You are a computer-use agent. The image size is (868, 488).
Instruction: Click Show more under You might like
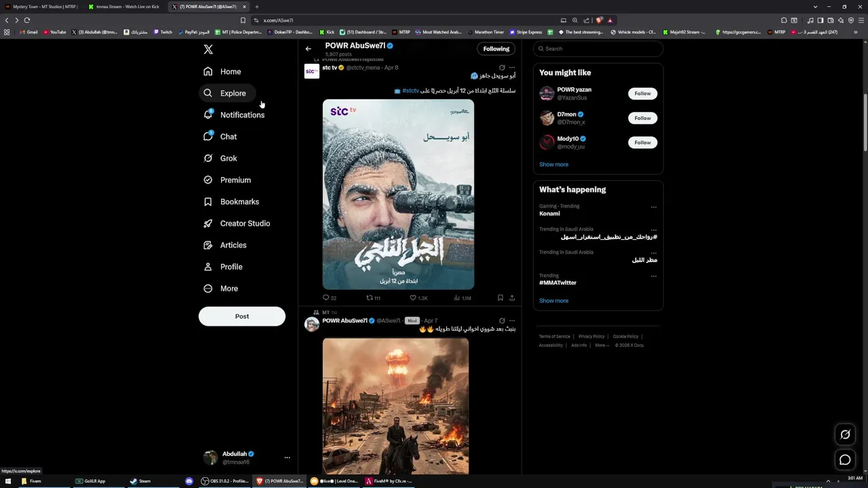tap(554, 165)
